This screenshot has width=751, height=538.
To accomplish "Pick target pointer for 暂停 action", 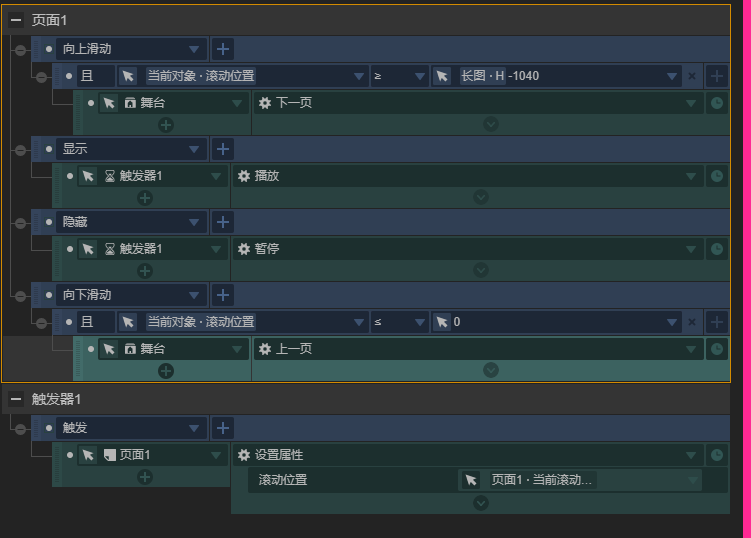I will click(88, 249).
